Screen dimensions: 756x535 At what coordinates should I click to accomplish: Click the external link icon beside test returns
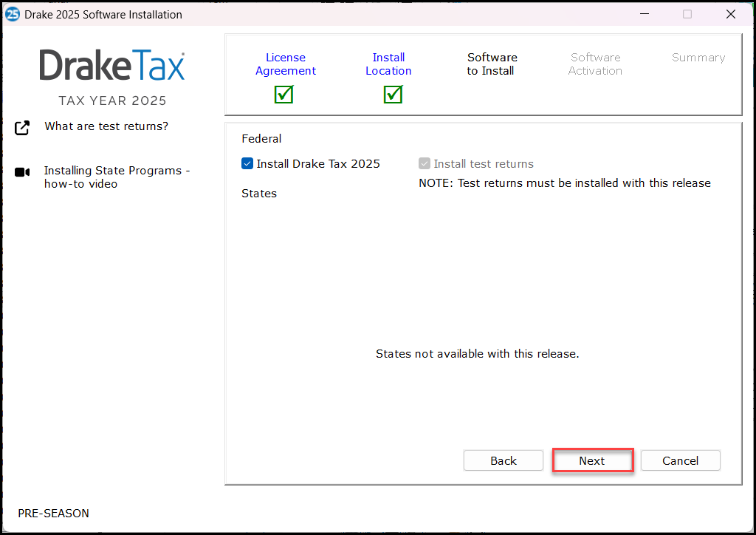[22, 127]
